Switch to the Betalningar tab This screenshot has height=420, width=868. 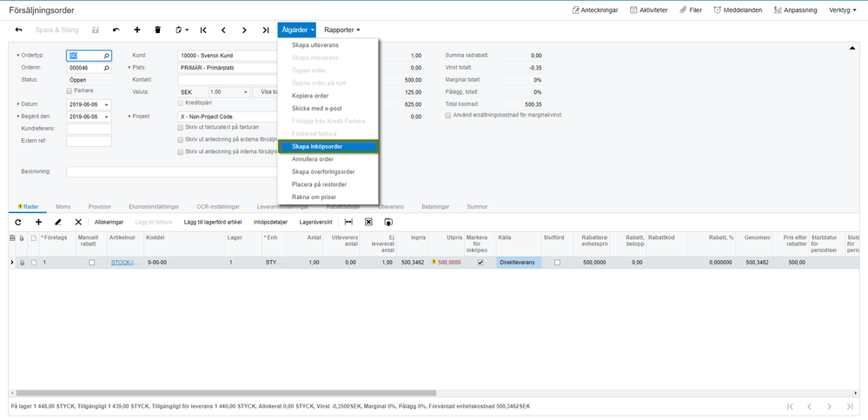pos(435,207)
